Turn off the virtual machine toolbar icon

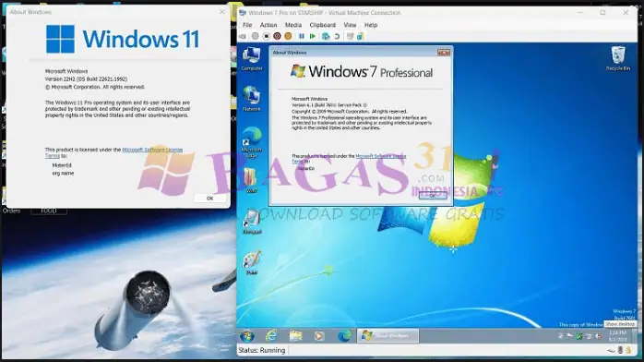click(x=266, y=37)
